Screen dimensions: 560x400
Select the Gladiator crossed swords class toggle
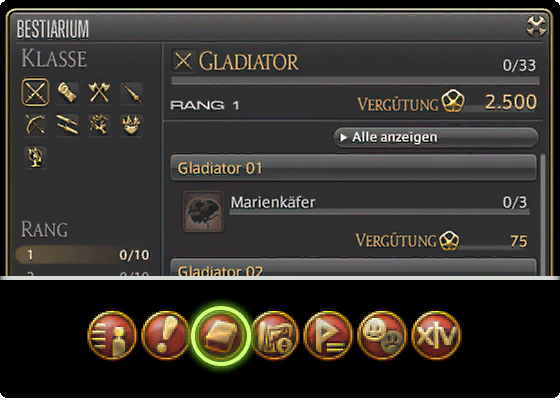pos(35,92)
